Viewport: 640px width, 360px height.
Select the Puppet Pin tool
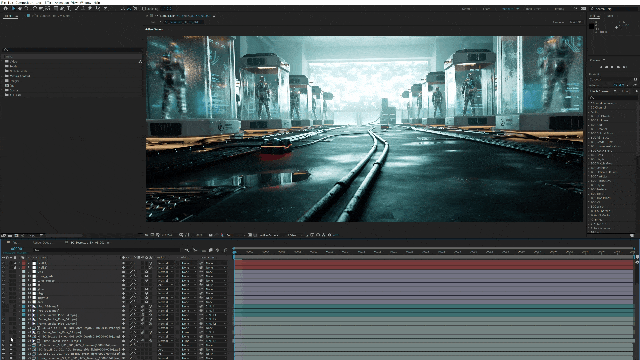pos(105,9)
